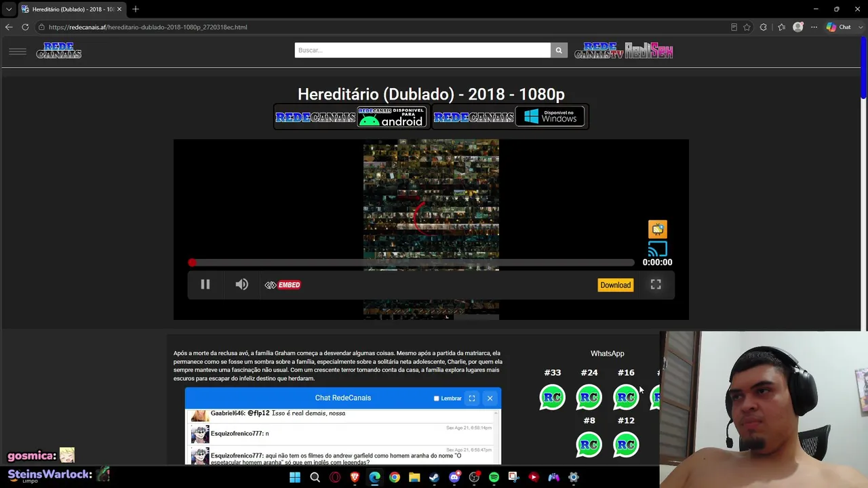Image resolution: width=868 pixels, height=488 pixels.
Task: Open browser extensions menu
Action: tap(764, 27)
